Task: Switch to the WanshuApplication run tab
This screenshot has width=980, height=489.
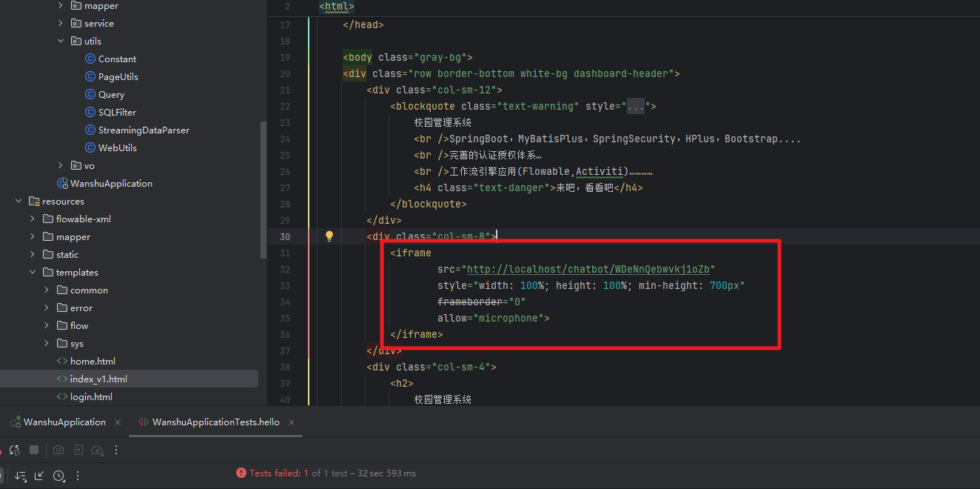Action: 64,422
